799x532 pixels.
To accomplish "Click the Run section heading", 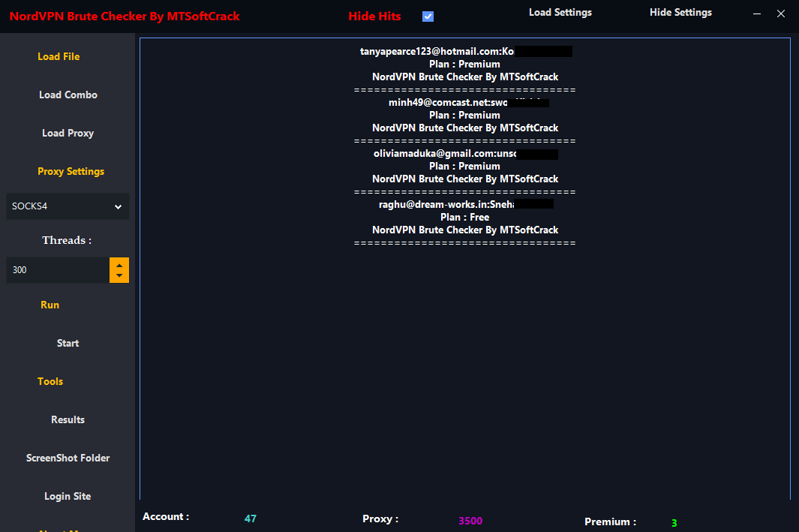I will (x=50, y=305).
